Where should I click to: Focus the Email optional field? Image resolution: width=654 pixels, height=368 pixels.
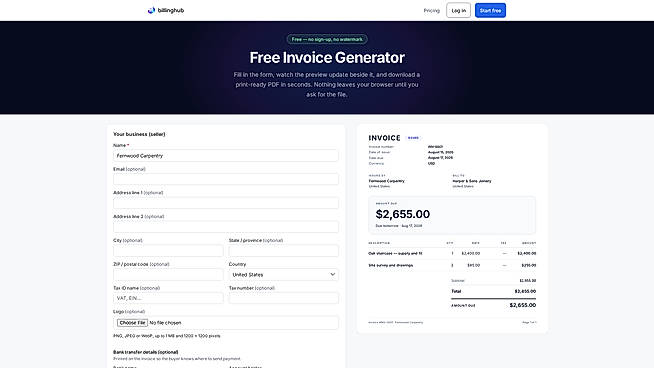pos(226,179)
